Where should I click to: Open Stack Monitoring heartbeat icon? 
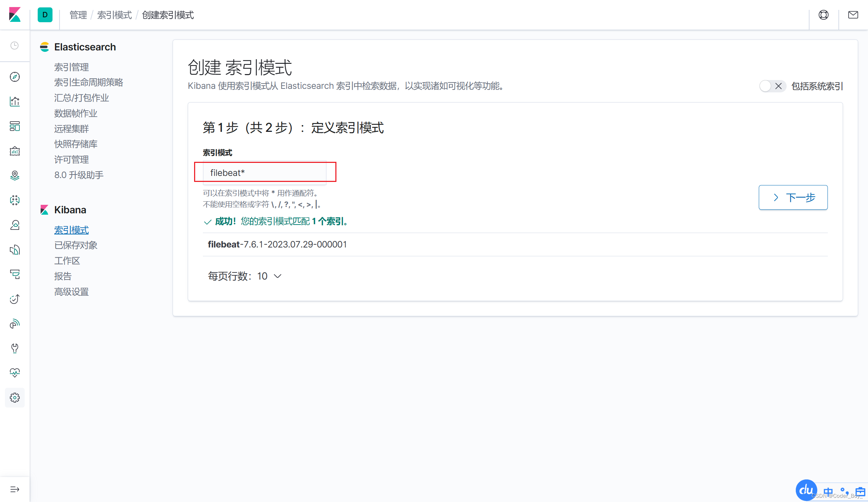pos(15,373)
